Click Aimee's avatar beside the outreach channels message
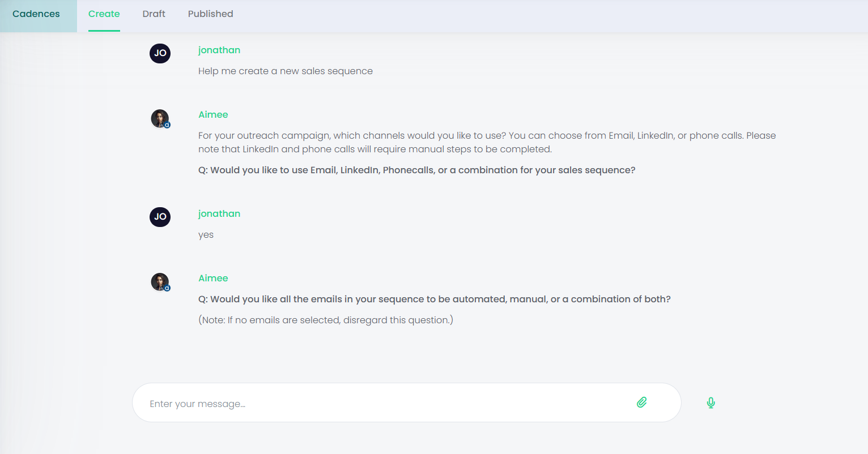Viewport: 868px width, 454px height. coord(160,118)
